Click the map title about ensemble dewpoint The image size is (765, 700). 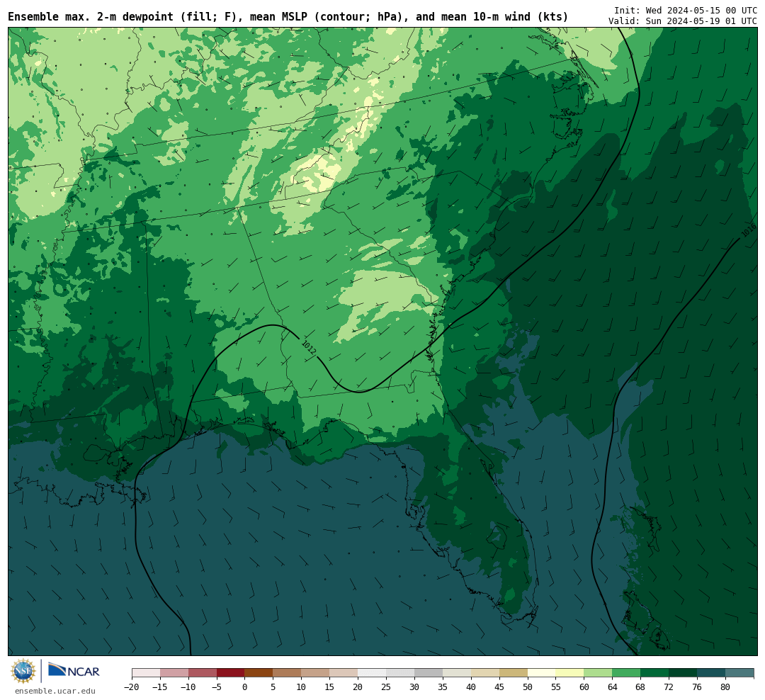pos(288,17)
